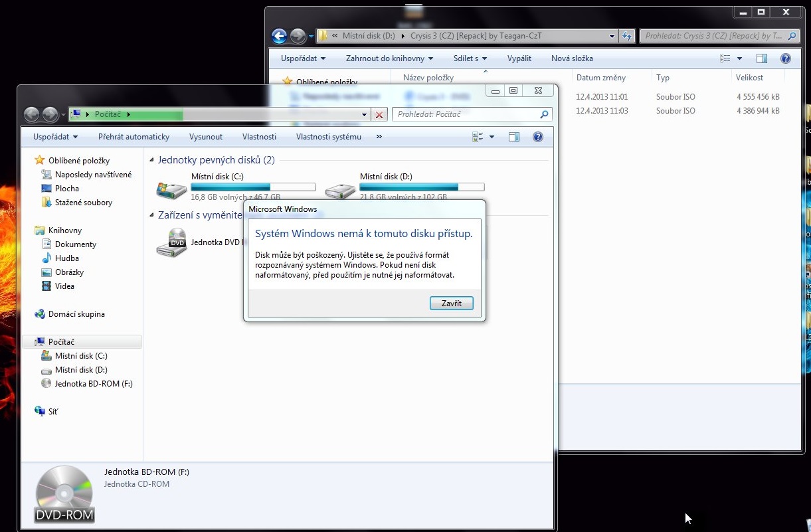Click Vypálit toolbar button

(519, 58)
